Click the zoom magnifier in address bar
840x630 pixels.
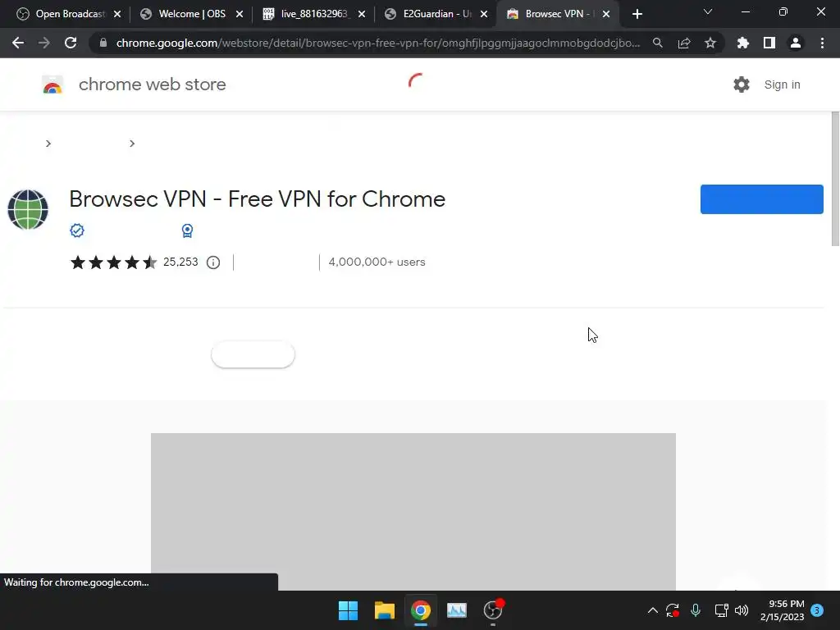pos(658,43)
